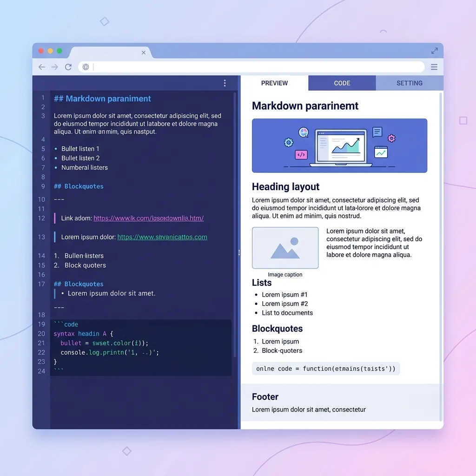Click the 'Bullet listen 1' line

[x=80, y=149]
